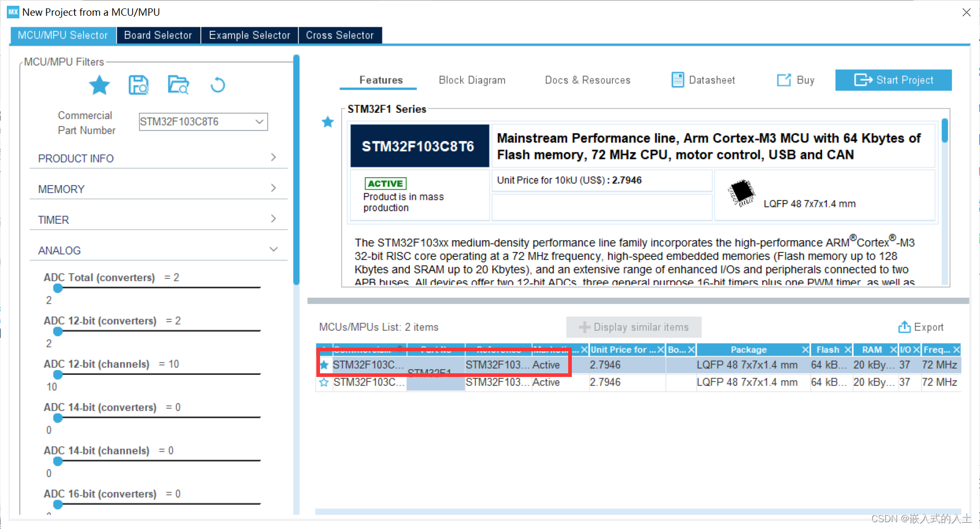Screen dimensions: 980x529
Task: Collapse the ANALOG filter section
Action: pyautogui.click(x=158, y=250)
